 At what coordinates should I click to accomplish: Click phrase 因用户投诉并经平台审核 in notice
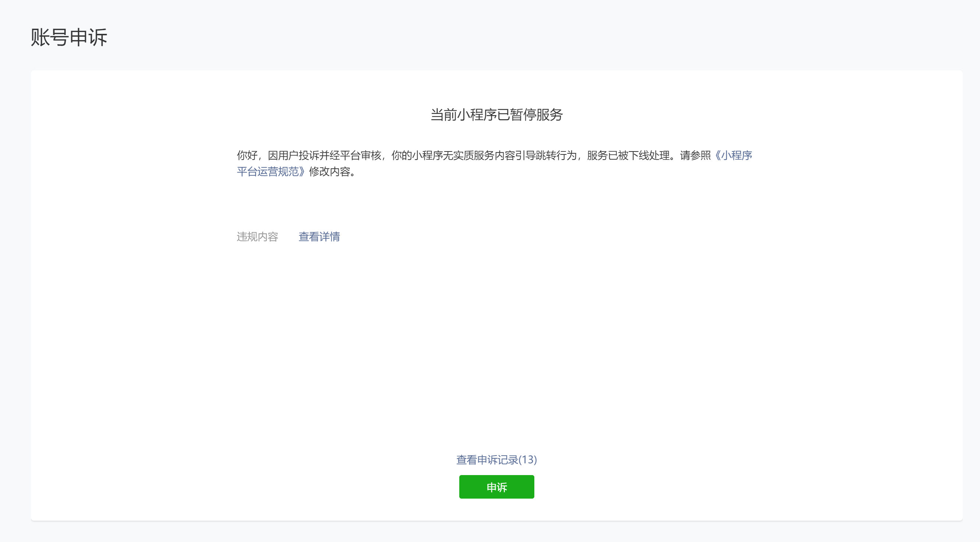[x=324, y=155]
